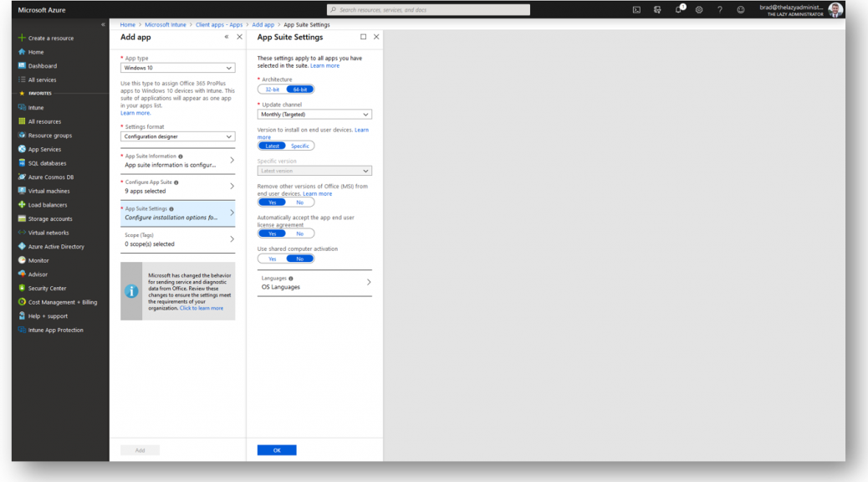Collapse the left sidebar menu
Viewport: 868px width, 482px height.
pos(103,24)
